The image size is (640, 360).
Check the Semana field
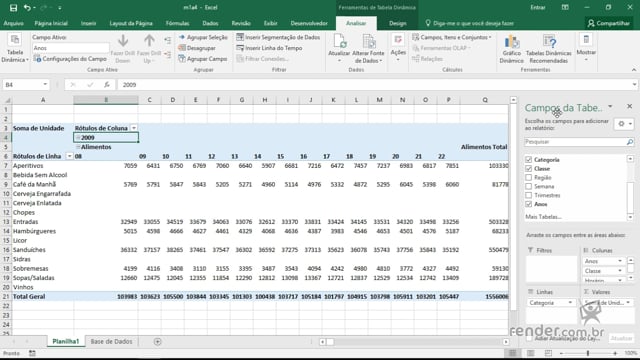pos(529,187)
